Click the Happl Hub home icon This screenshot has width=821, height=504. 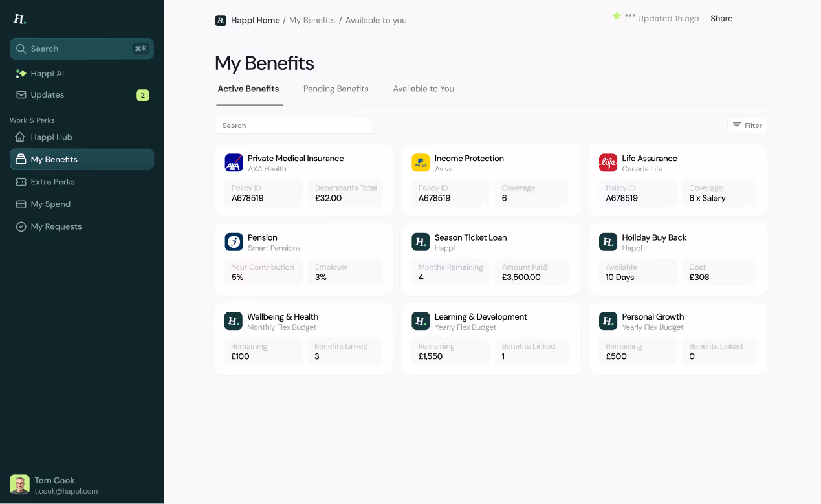tap(19, 137)
